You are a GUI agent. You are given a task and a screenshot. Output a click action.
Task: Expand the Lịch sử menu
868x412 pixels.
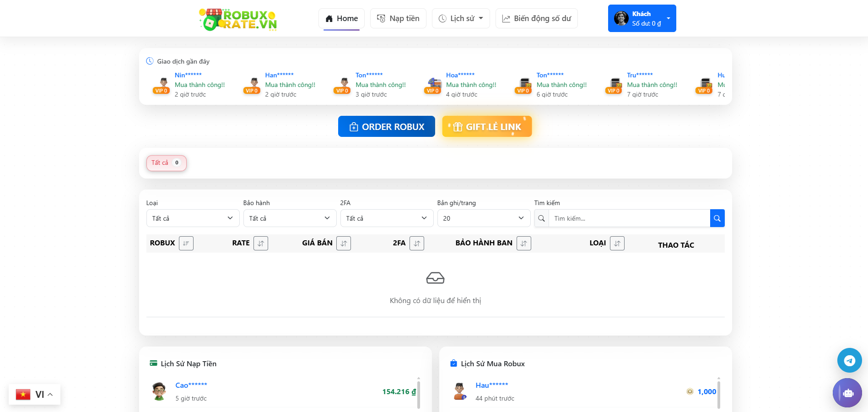461,19
